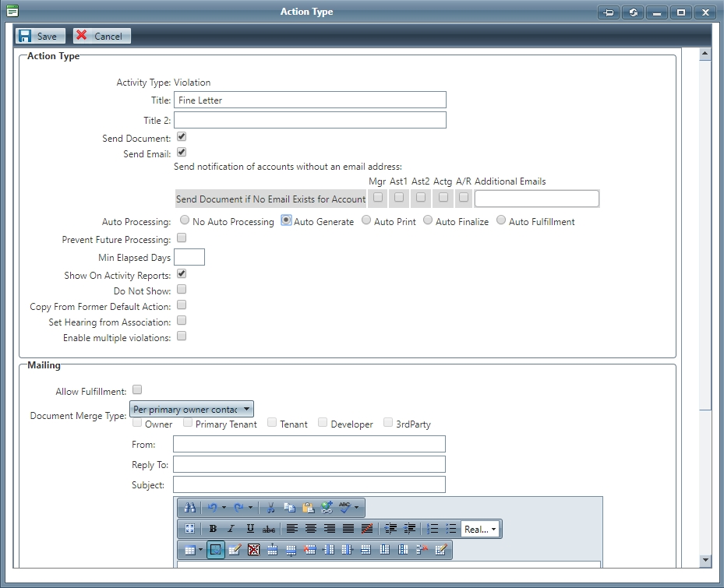Select the center alignment icon
724x588 pixels.
tap(309, 529)
